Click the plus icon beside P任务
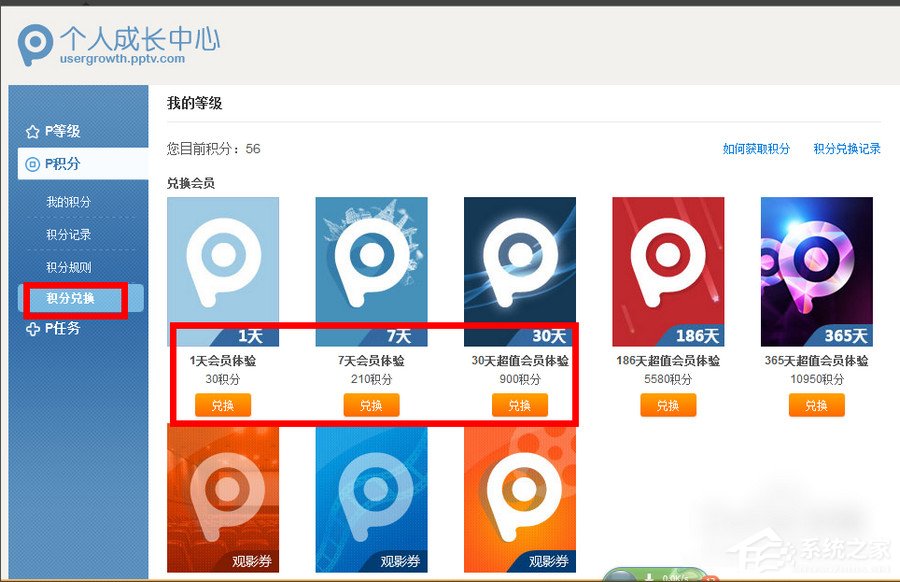This screenshot has height=582, width=900. [x=31, y=328]
